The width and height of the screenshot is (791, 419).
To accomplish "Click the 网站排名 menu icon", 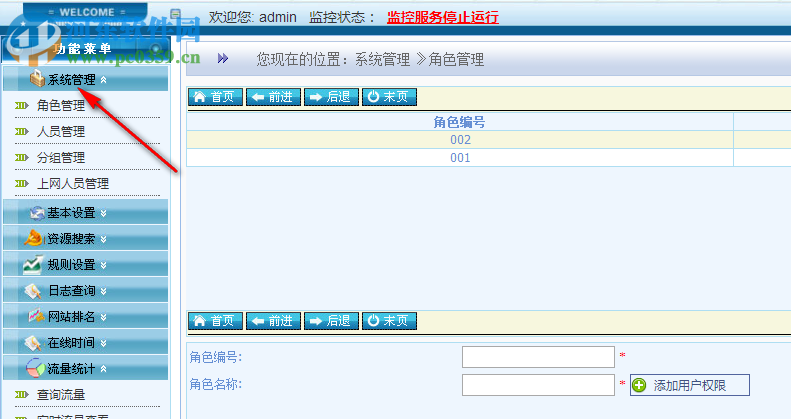I will pyautogui.click(x=36, y=316).
